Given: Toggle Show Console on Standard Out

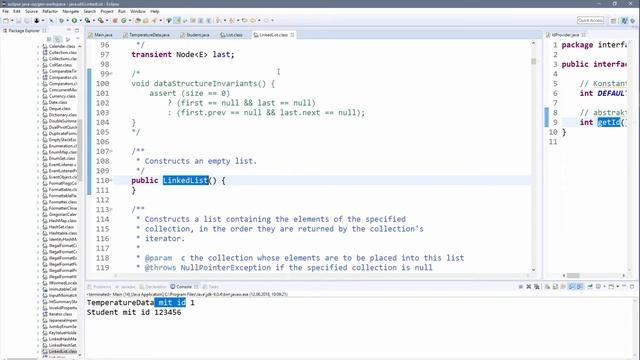Looking at the screenshot, I should tap(572, 287).
